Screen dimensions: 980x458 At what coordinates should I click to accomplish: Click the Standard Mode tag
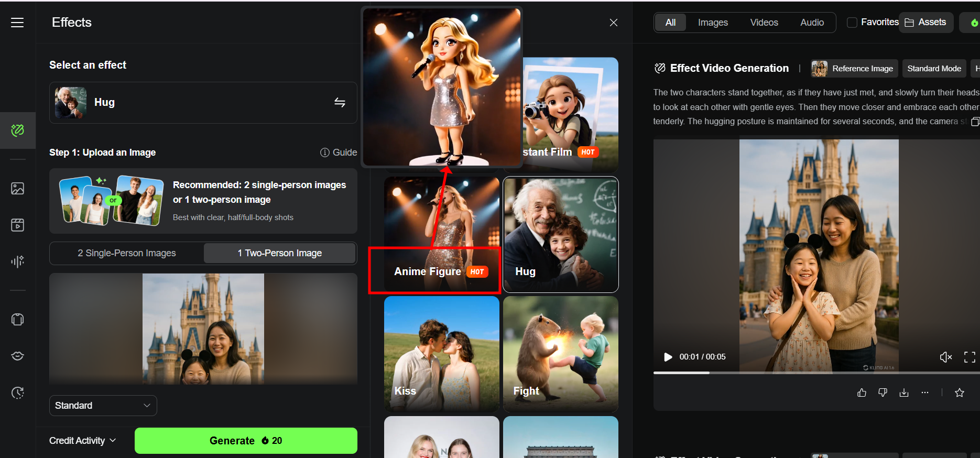(934, 69)
